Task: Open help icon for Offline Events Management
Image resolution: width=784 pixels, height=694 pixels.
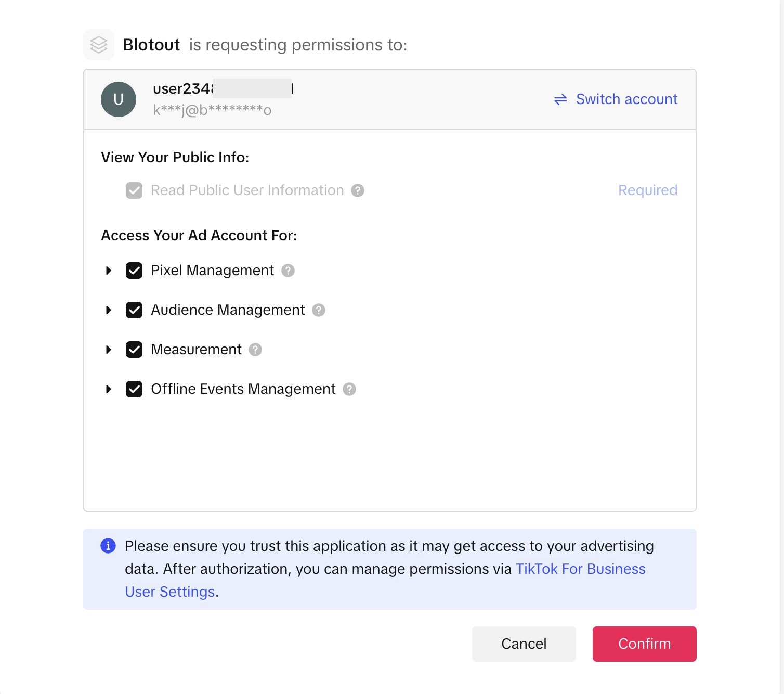Action: pos(349,389)
